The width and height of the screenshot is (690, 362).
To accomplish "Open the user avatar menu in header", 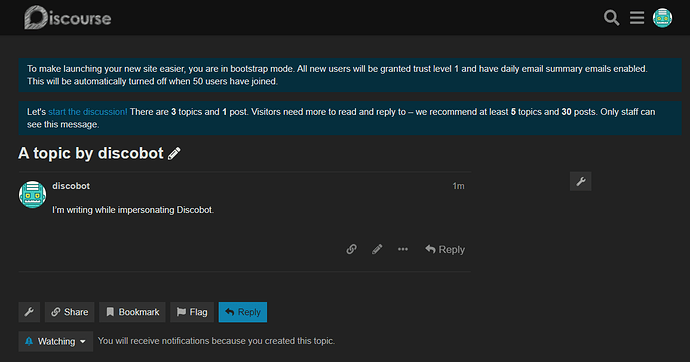I will tap(662, 18).
